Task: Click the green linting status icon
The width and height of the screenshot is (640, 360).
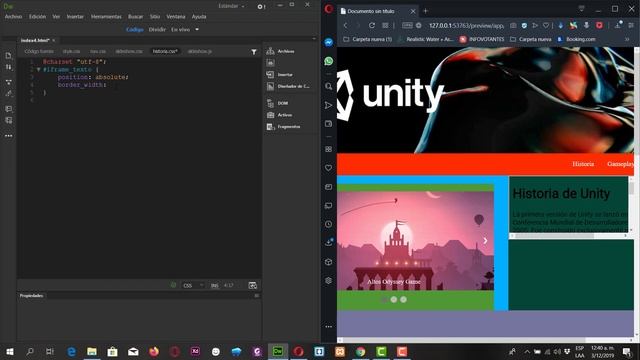Action: tap(173, 285)
